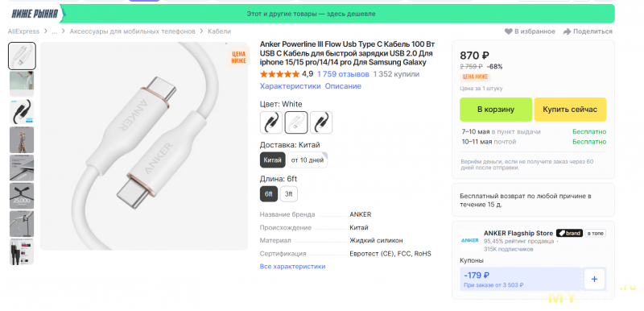Click the plus icon on the -179 ₽ coupon
The image size is (644, 311).
[x=594, y=280]
